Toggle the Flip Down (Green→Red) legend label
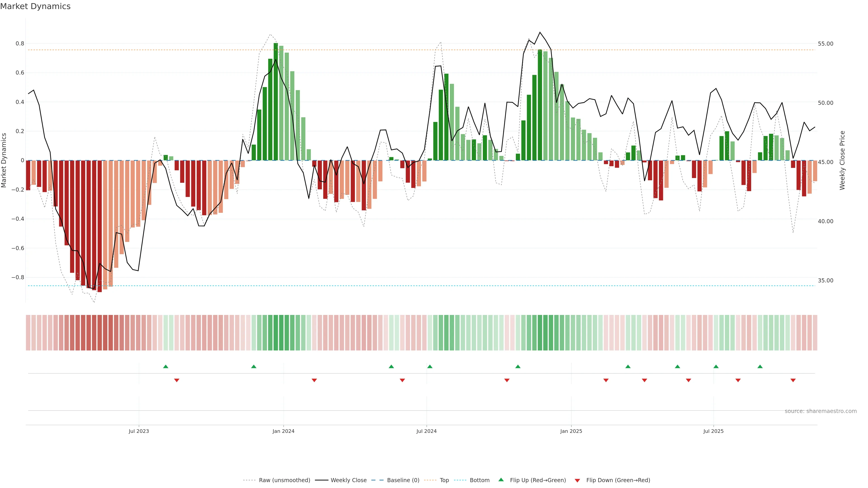The height and width of the screenshot is (488, 868). [x=618, y=480]
